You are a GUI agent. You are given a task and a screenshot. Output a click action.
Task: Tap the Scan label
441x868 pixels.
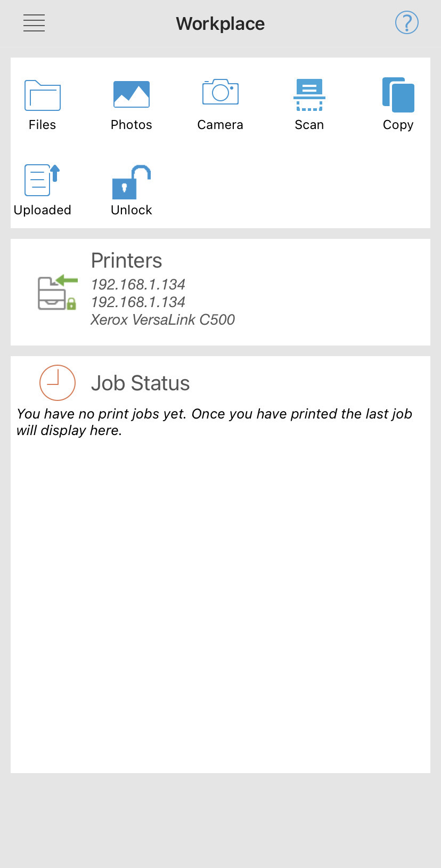tap(309, 125)
